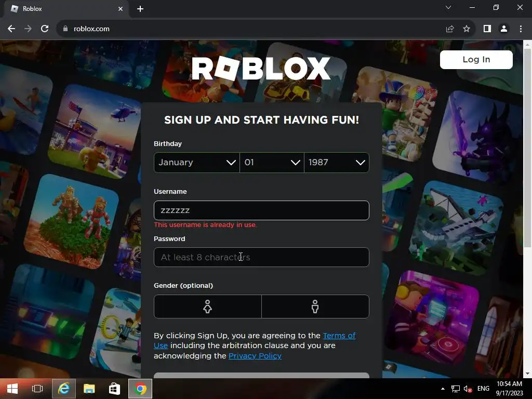This screenshot has width=532, height=399.
Task: Open the taskbar clock and date
Action: point(510,389)
